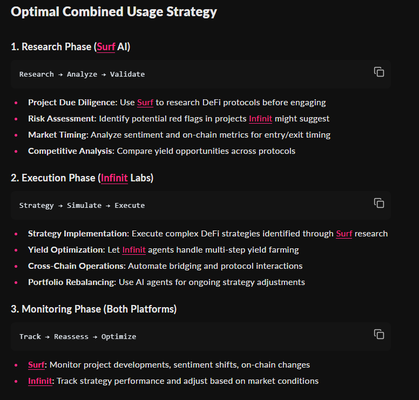
Task: Copy the Strategy Simulate Execute code block
Action: (x=379, y=203)
